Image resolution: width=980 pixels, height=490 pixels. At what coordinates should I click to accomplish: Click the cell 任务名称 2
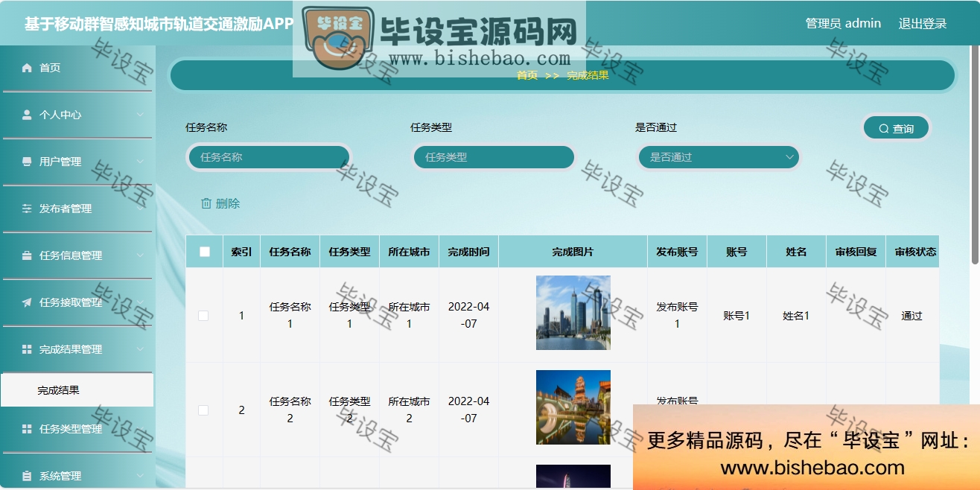coord(290,410)
